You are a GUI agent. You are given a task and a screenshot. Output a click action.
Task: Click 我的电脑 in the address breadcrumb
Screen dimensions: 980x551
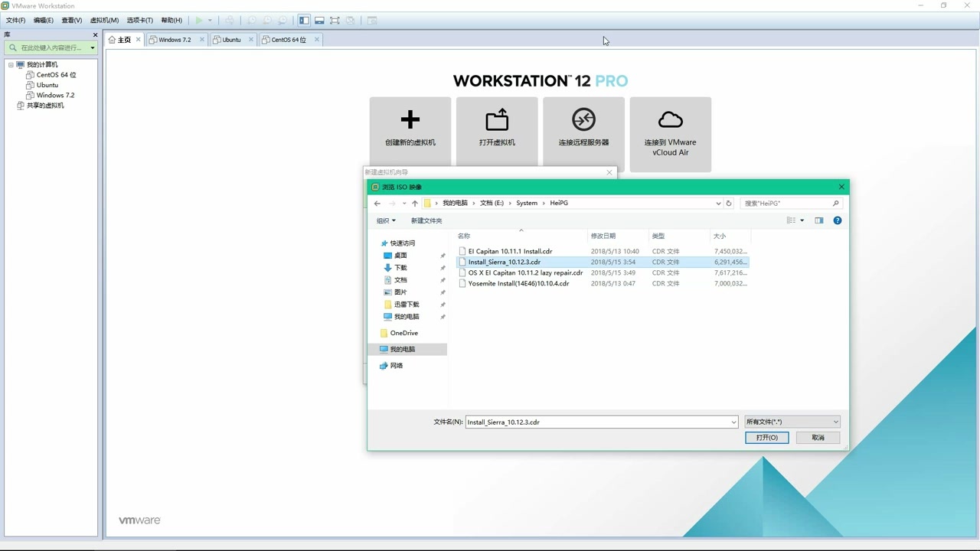click(455, 204)
